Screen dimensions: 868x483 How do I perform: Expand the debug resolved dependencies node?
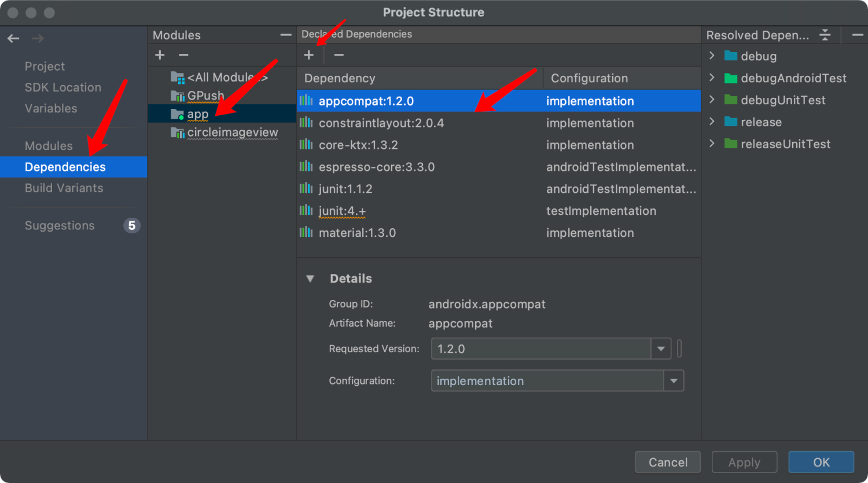(712, 56)
